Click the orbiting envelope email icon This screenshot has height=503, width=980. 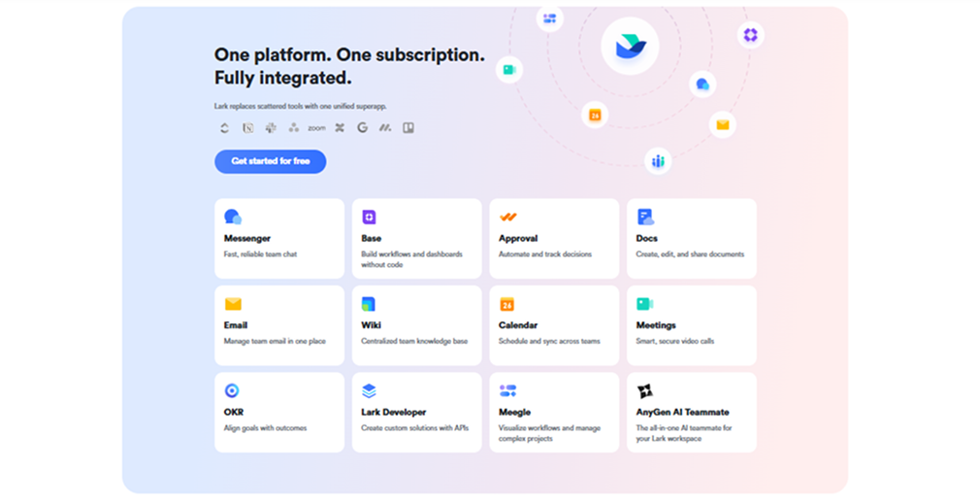pyautogui.click(x=723, y=124)
